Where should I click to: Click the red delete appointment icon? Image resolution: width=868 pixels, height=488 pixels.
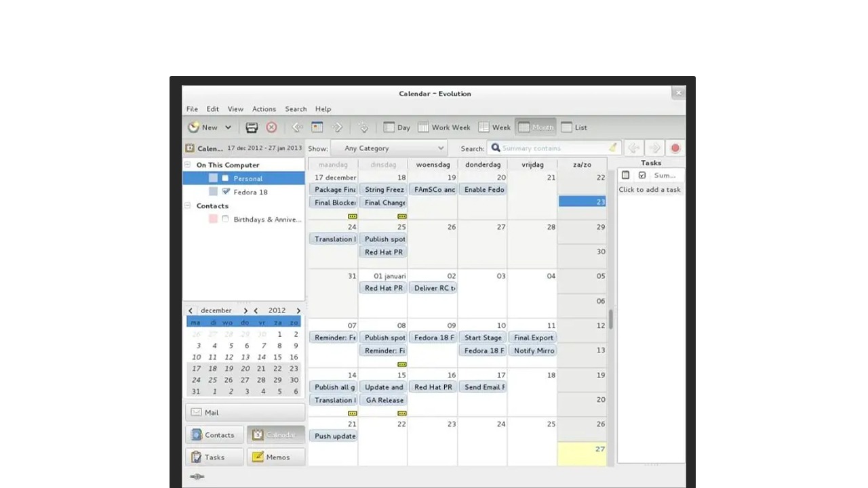coord(271,127)
